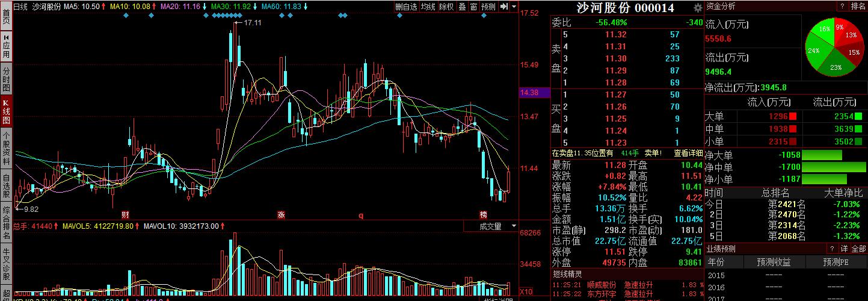Screen dimensions: 868x301
Task: Click the 财 marker on the K-line chart
Action: 125,215
